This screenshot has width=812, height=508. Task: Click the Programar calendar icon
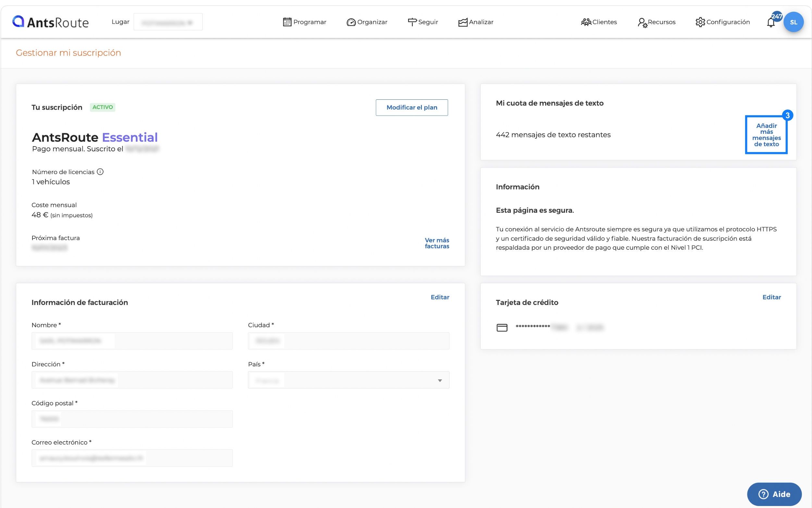pyautogui.click(x=287, y=22)
